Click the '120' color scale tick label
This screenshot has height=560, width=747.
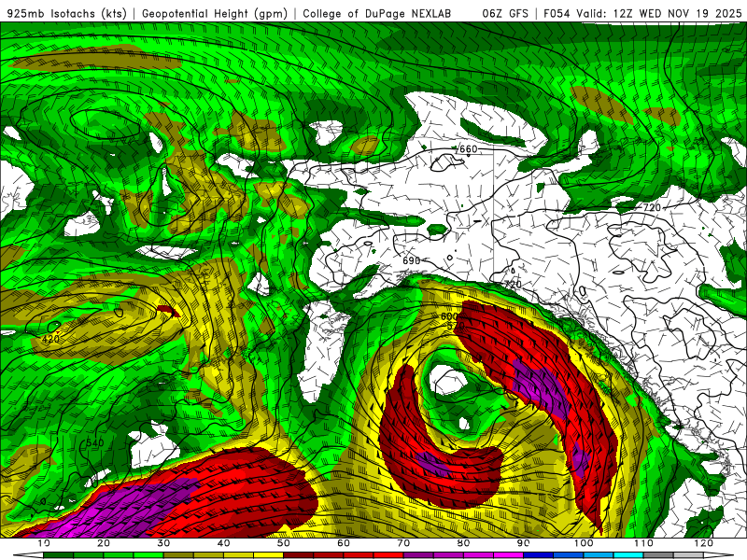(x=704, y=543)
